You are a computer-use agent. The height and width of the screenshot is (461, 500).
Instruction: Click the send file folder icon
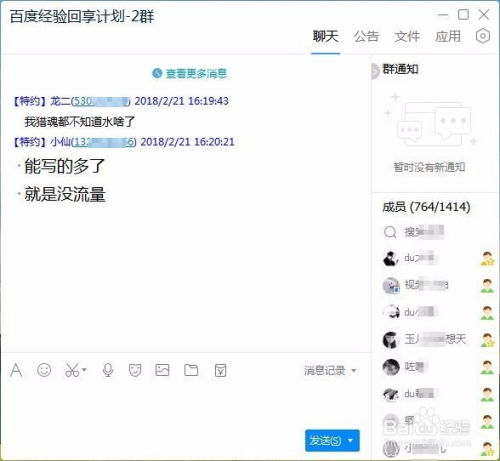191,370
